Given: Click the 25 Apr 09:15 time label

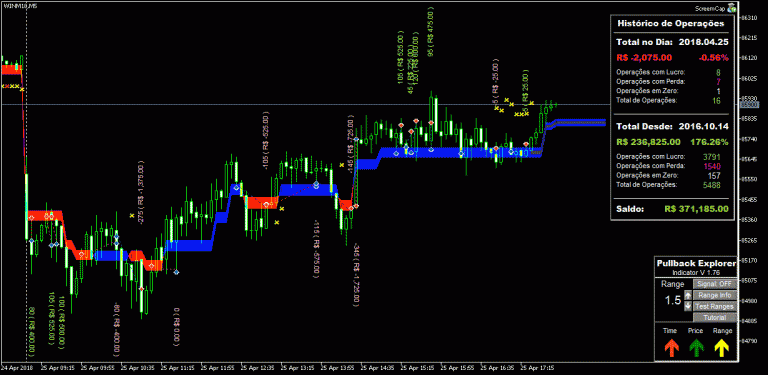Looking at the screenshot, I should click(58, 367).
